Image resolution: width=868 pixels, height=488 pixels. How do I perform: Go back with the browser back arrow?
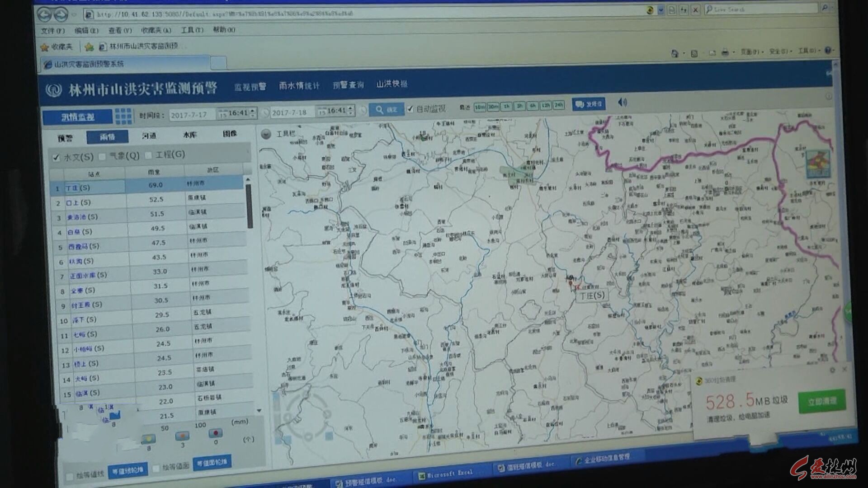[x=45, y=14]
